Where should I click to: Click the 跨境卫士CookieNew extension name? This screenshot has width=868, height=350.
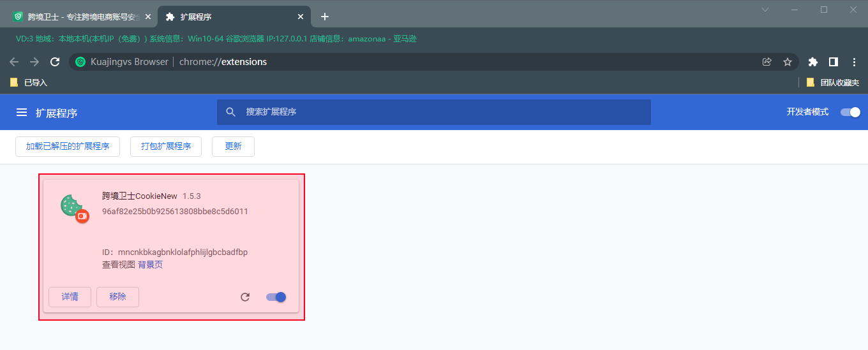[140, 196]
